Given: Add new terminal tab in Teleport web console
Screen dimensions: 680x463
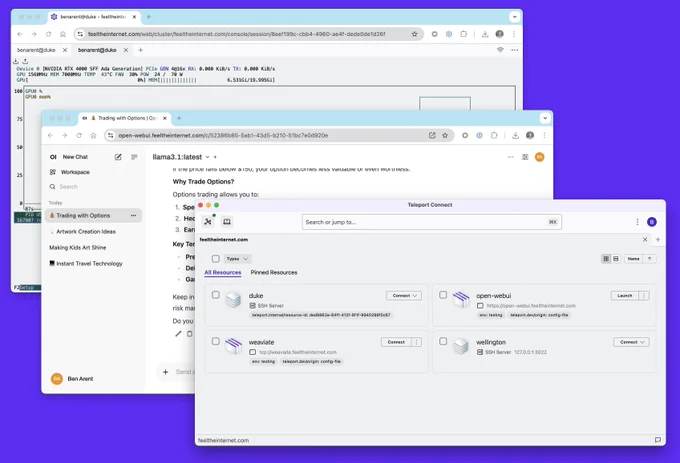Looking at the screenshot, I should coord(141,50).
